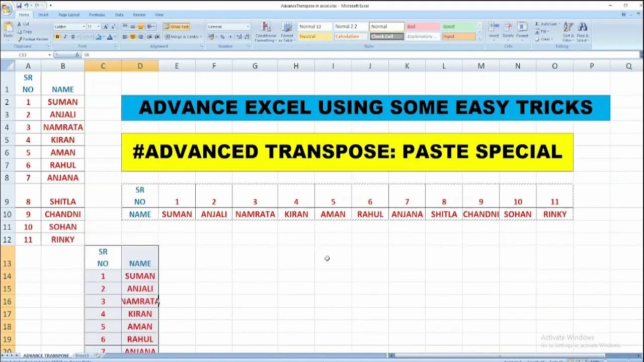Click the insert function fx icon
This screenshot has height=362, width=644.
tap(77, 54)
